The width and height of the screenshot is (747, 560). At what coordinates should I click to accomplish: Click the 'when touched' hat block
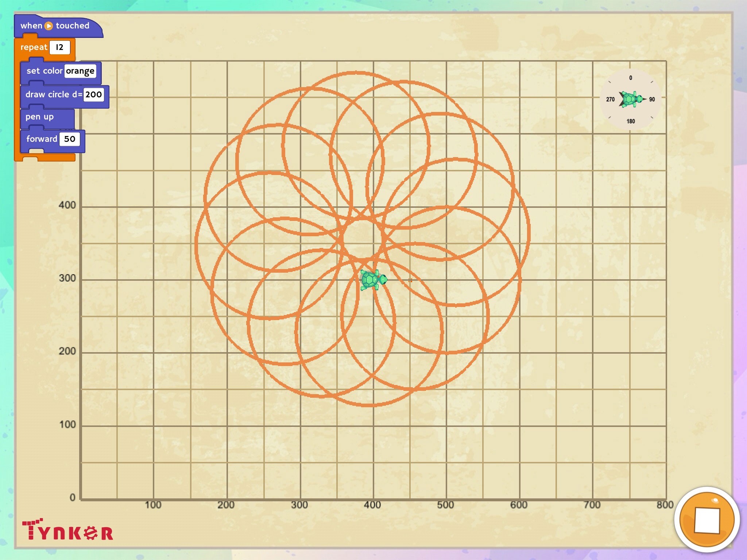click(73, 26)
